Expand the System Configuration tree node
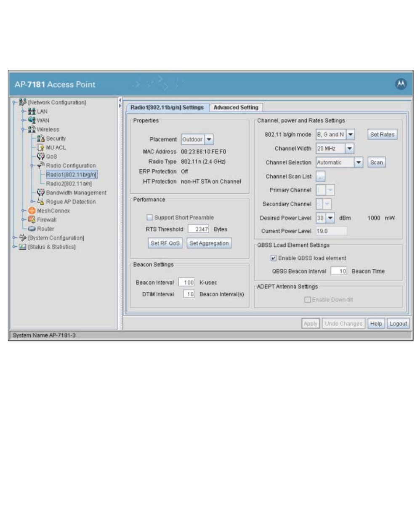 (x=14, y=238)
